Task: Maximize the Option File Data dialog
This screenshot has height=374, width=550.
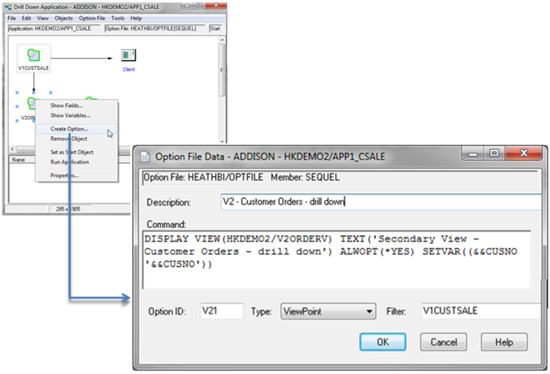Action: (495, 153)
